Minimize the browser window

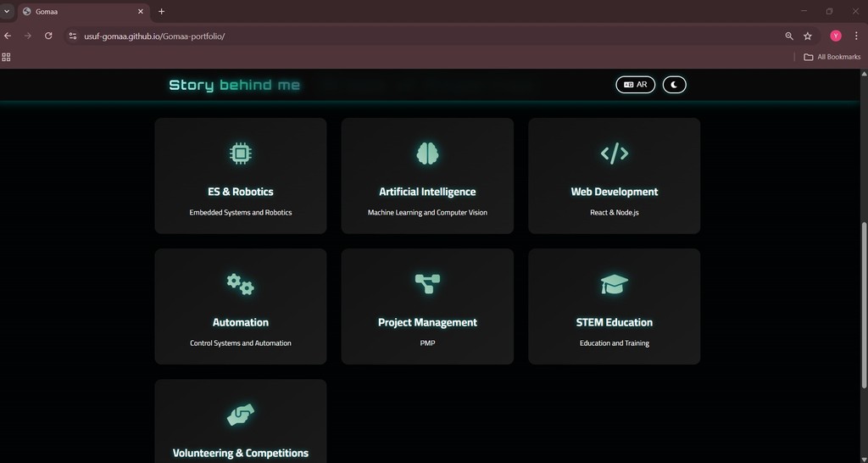[x=804, y=11]
